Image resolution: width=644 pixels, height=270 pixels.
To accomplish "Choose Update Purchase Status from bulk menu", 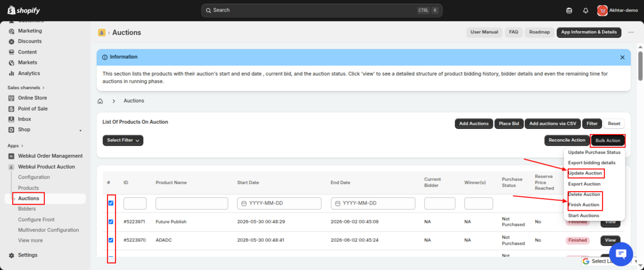I will pyautogui.click(x=595, y=153).
